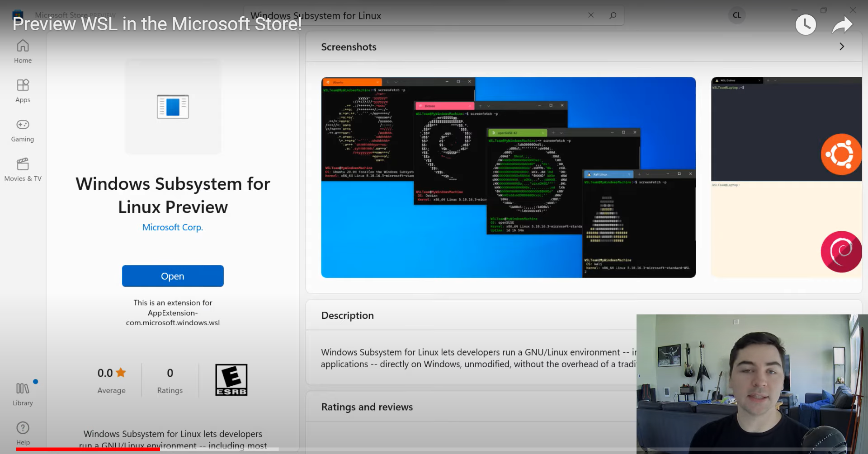Click the Open button
The height and width of the screenshot is (454, 868).
173,276
